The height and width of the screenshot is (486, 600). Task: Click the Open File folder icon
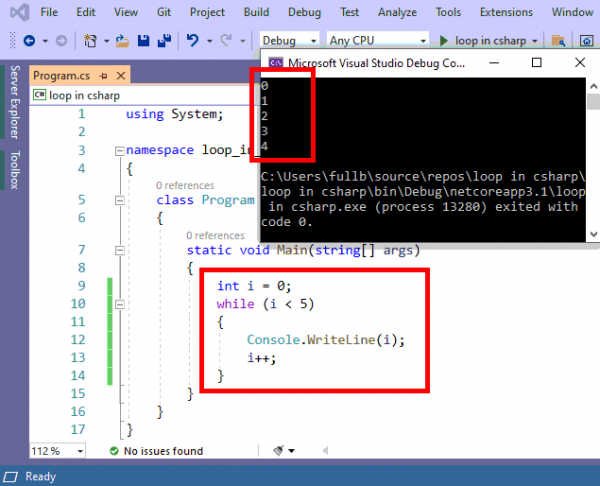pos(123,41)
